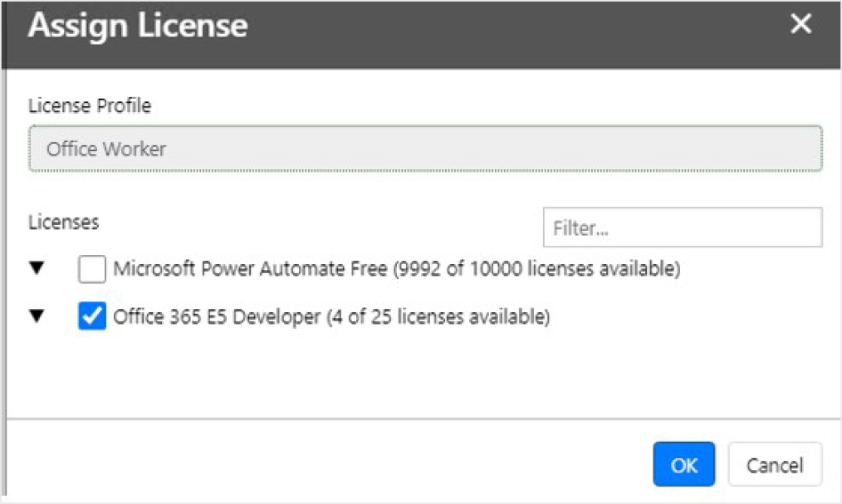The image size is (842, 504).
Task: Collapse the Microsoft Power Automate Free license tree
Action: point(37,268)
